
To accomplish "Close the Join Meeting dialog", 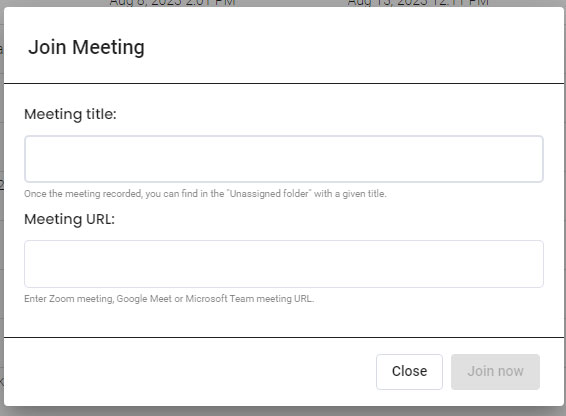I will click(409, 372).
